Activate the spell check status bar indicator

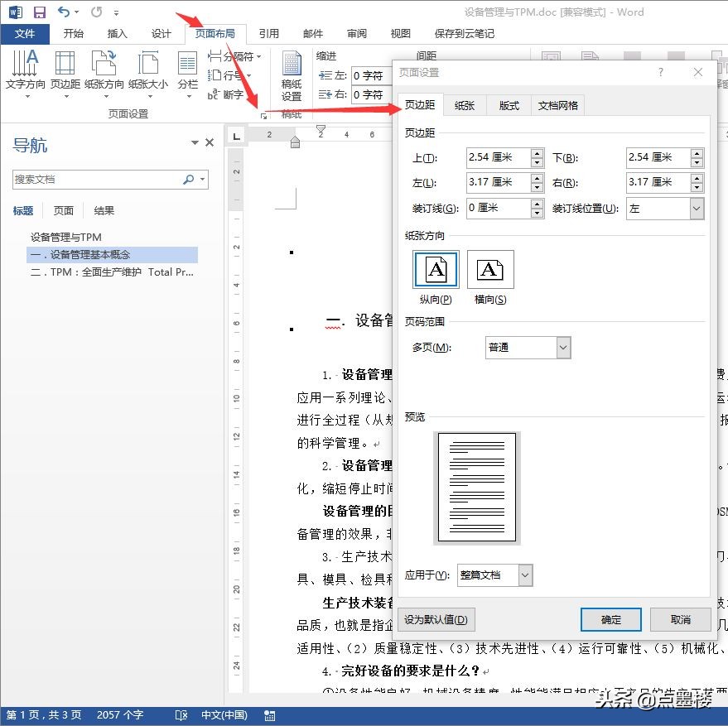pos(181,714)
